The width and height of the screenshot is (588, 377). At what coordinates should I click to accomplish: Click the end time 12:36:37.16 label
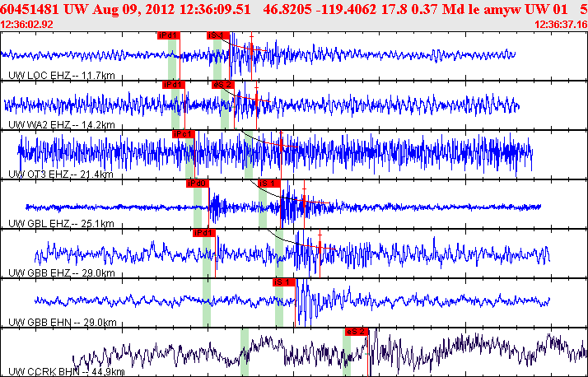point(560,25)
